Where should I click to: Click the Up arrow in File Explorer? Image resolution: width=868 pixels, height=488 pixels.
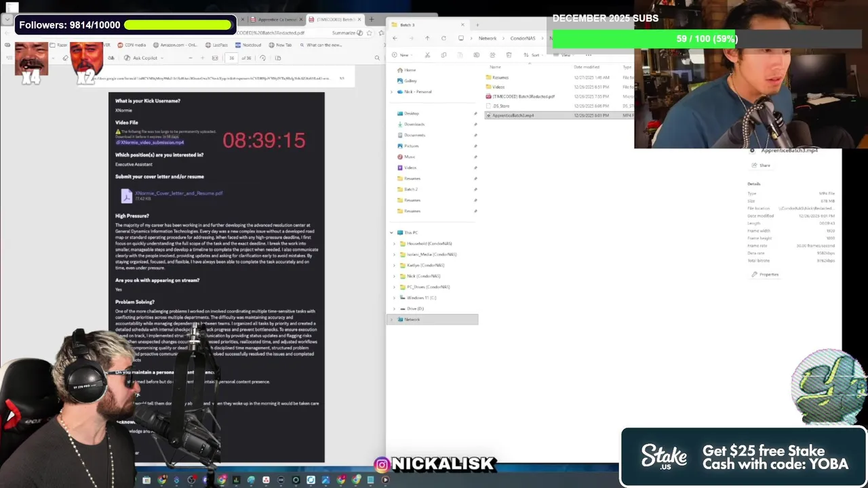pos(427,38)
